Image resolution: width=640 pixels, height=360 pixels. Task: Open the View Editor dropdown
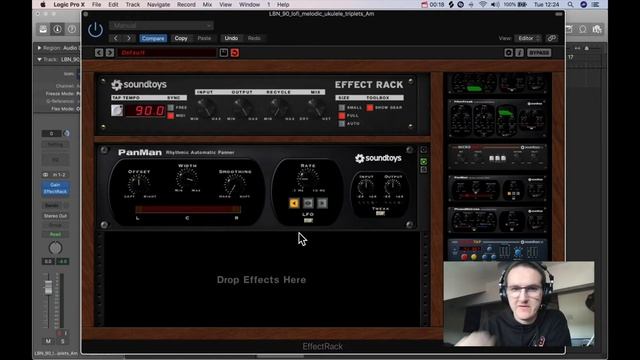[528, 38]
